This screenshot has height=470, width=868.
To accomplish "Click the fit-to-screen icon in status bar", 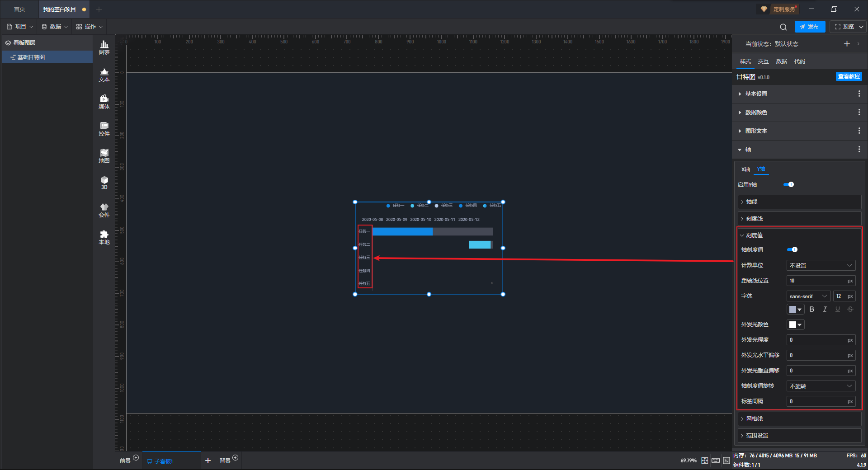I will 705,461.
